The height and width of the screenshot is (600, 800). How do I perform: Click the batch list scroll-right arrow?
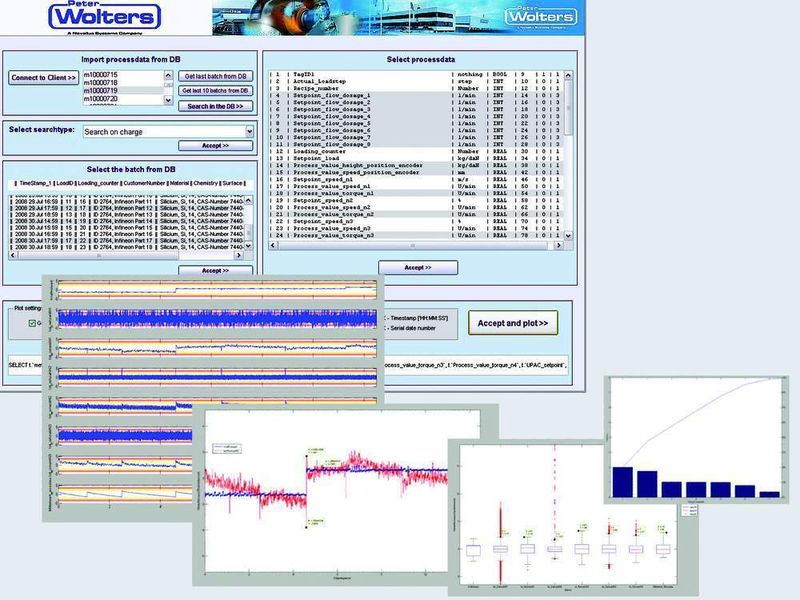(240, 255)
